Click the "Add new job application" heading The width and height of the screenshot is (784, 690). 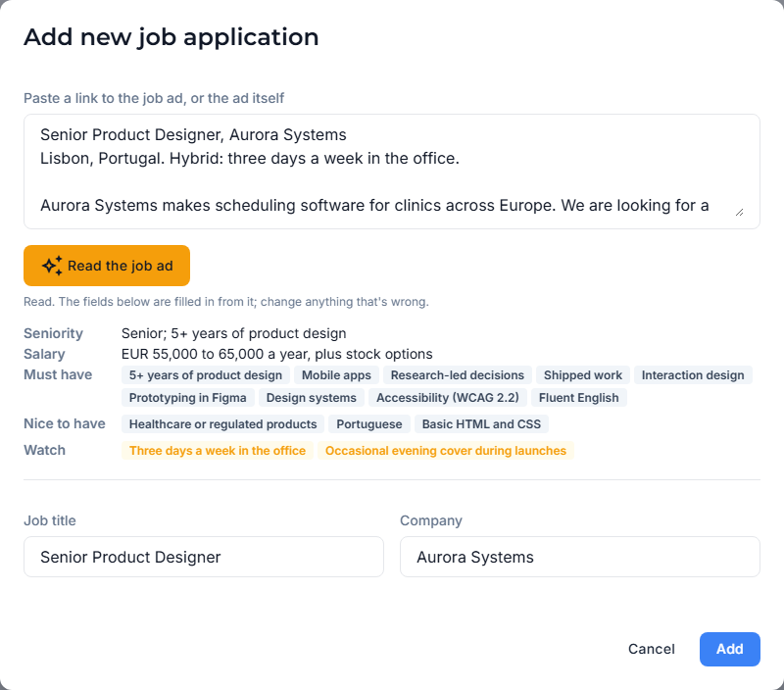[171, 37]
